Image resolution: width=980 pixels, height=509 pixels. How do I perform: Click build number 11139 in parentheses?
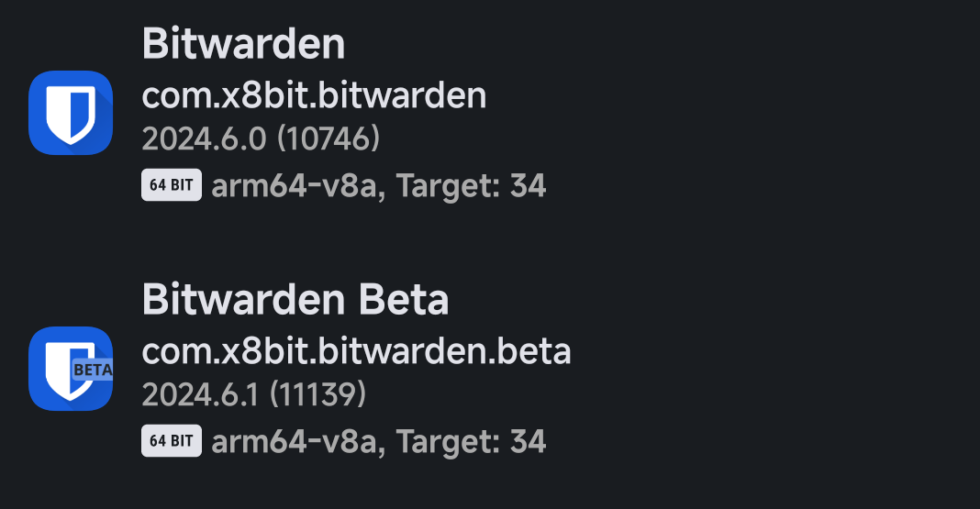[x=318, y=394]
